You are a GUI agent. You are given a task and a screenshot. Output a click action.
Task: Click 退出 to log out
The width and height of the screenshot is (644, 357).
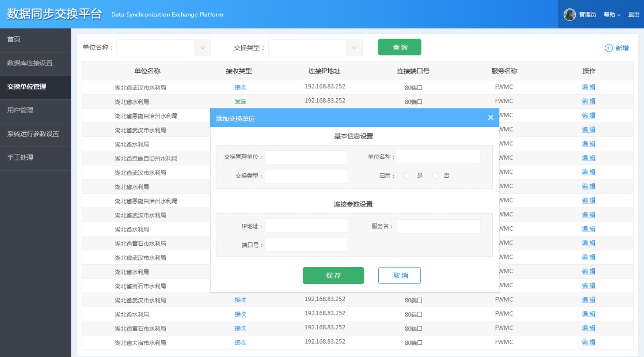[x=633, y=14]
